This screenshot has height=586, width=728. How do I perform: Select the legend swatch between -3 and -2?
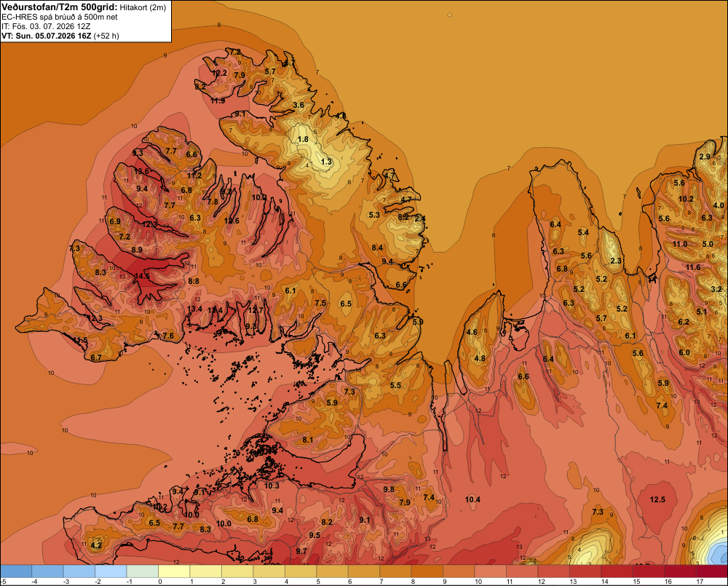tap(79, 571)
